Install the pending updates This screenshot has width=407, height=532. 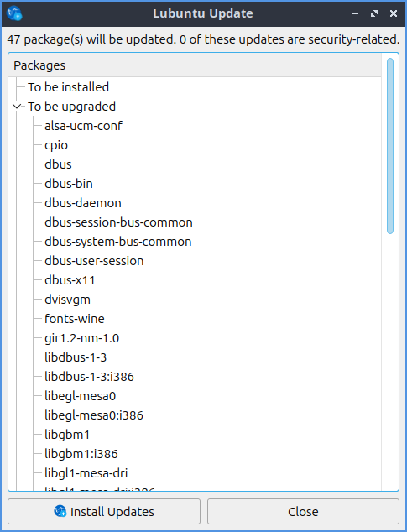104,511
